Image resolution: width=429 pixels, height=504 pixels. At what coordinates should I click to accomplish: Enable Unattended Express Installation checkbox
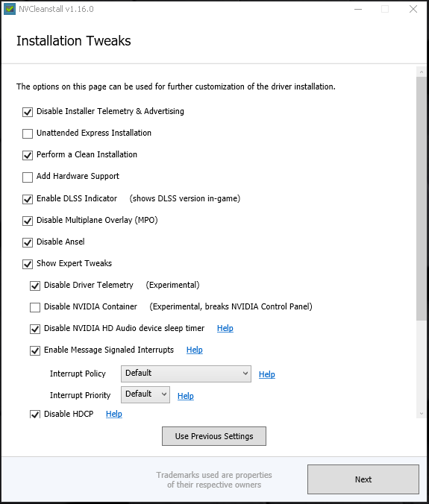(x=28, y=133)
